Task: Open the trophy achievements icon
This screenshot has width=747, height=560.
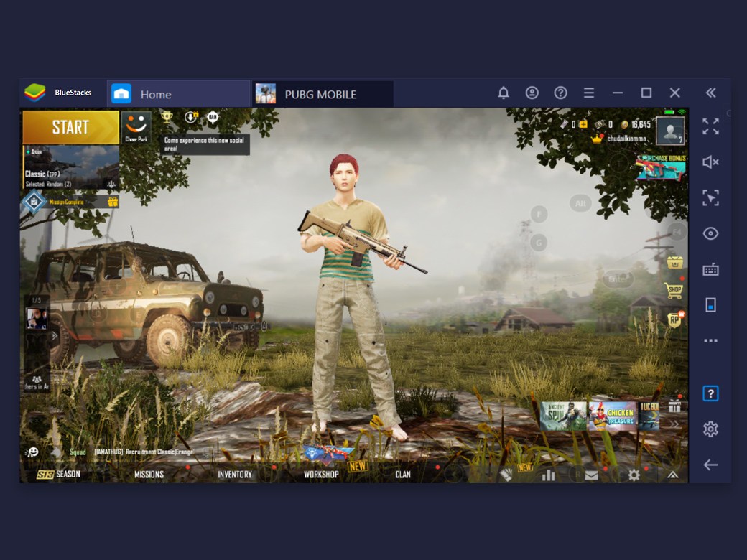Action: coord(167,116)
